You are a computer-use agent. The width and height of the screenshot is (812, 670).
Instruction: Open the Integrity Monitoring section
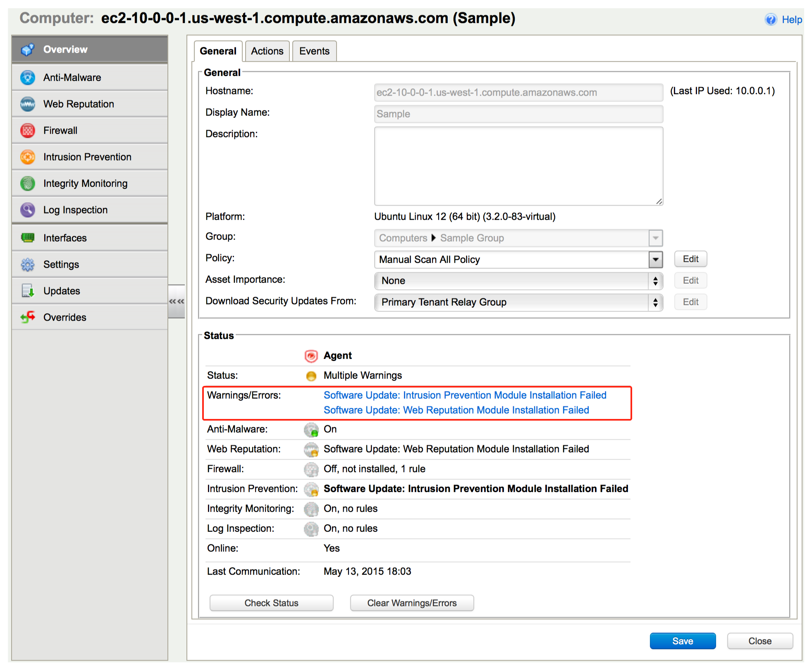click(90, 183)
